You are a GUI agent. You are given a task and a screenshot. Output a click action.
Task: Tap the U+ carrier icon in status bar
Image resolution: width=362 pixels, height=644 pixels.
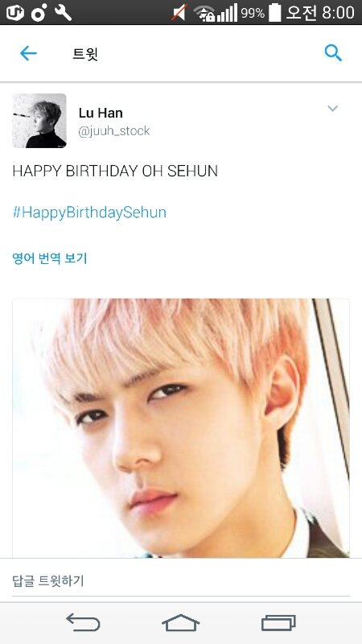[14, 12]
